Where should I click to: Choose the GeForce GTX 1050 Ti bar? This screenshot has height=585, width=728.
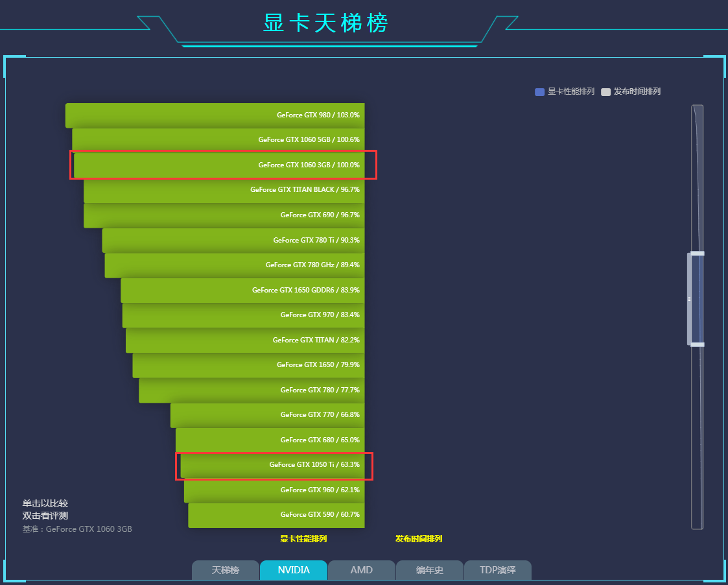272,465
